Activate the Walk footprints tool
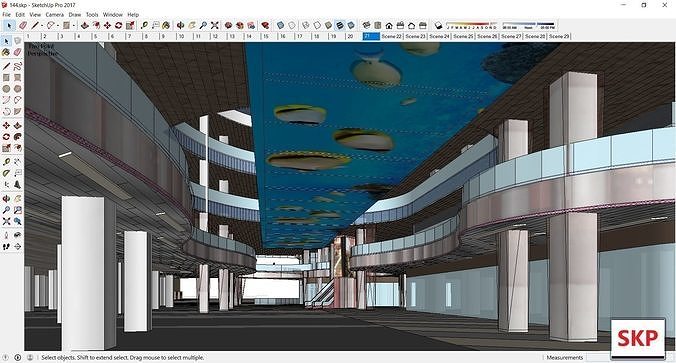Image resolution: width=676 pixels, height=363 pixels. pyautogui.click(x=6, y=247)
